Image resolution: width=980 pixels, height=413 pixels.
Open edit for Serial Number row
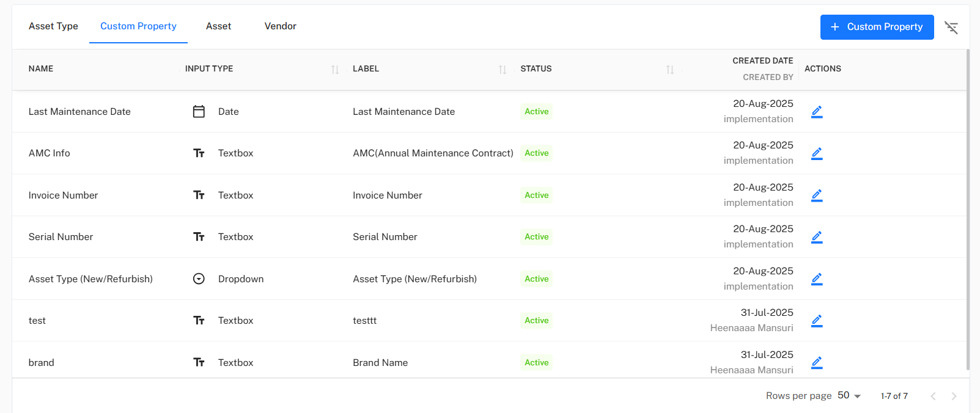pyautogui.click(x=816, y=237)
